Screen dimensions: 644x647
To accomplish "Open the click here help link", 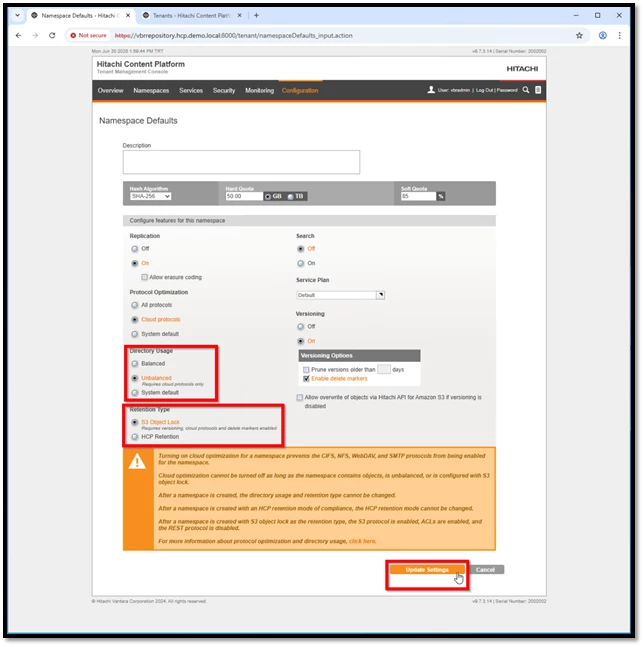I will tap(362, 541).
